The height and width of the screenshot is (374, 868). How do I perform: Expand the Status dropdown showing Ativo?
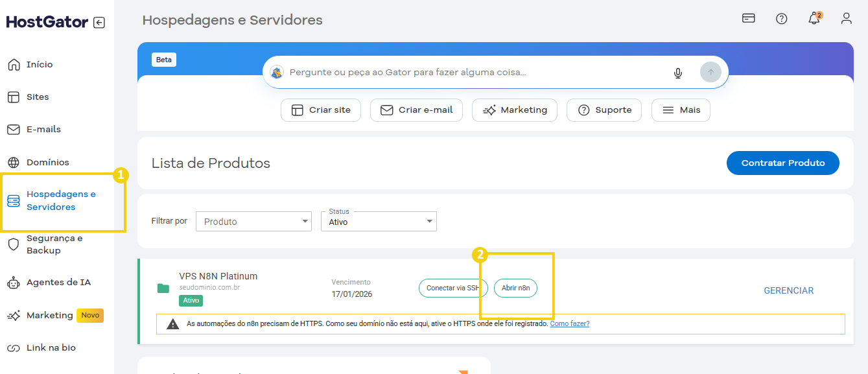pyautogui.click(x=379, y=221)
